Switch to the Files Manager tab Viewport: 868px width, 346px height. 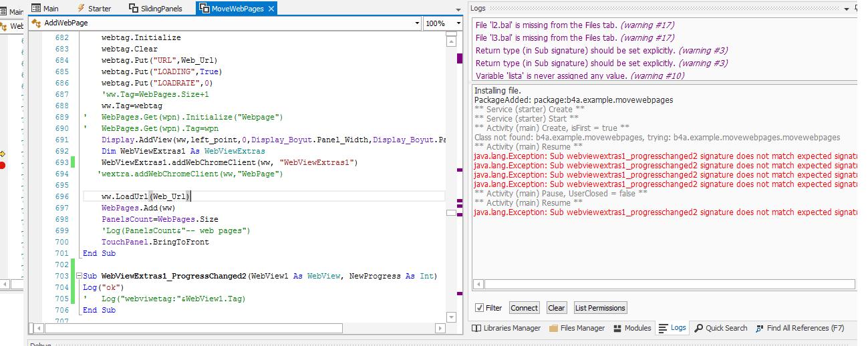[x=577, y=328]
